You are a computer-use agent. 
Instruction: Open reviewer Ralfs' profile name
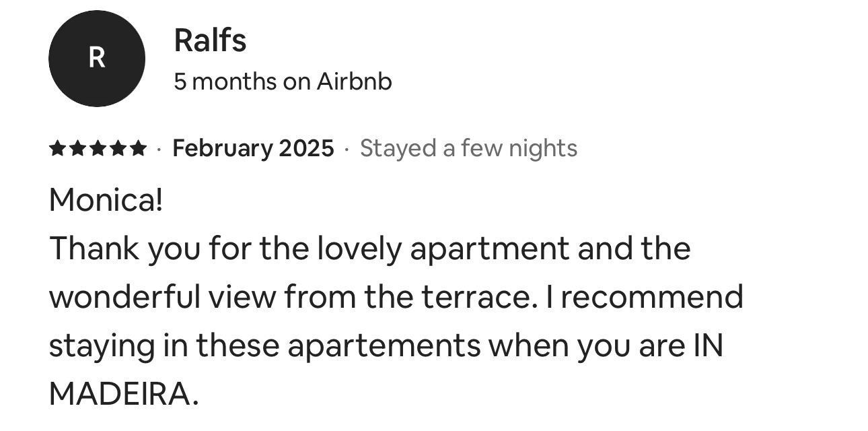point(210,40)
